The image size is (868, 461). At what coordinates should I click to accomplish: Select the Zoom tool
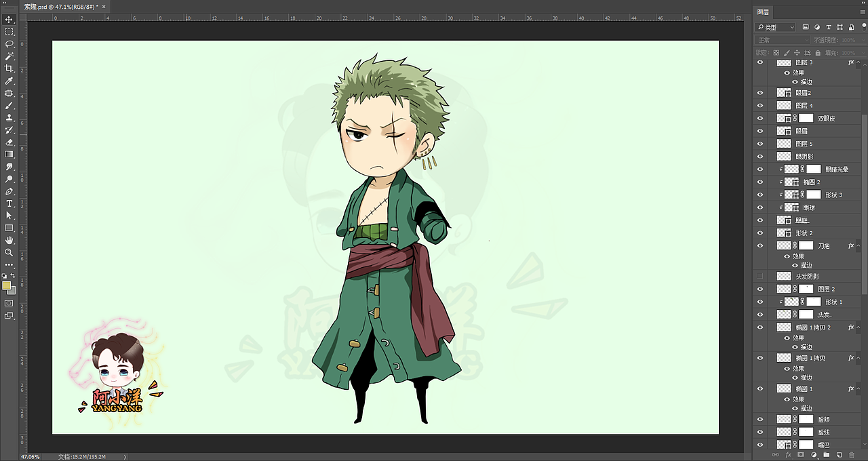coord(9,252)
